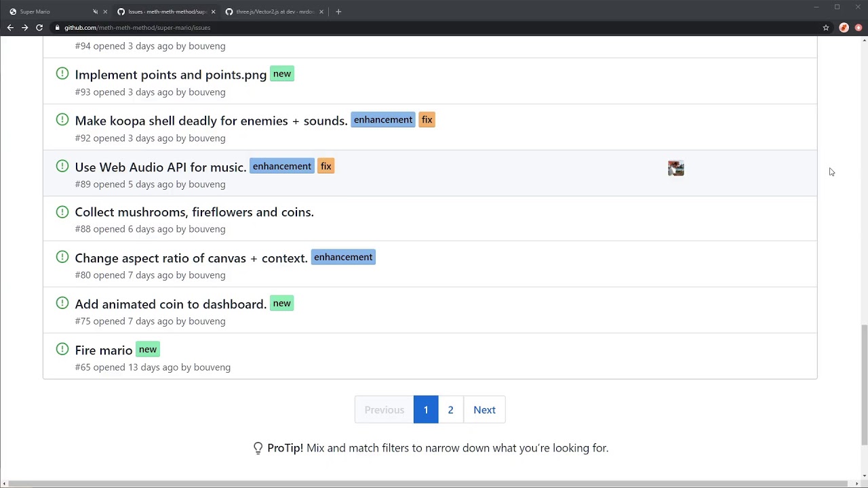
Task: Click author bouveng on issue #89
Action: 207,184
